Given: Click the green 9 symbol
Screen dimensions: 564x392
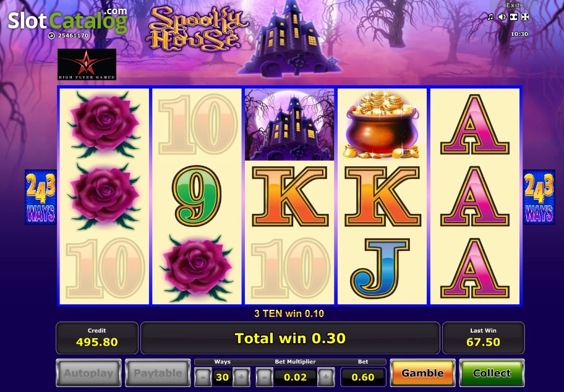Looking at the screenshot, I should pos(197,196).
